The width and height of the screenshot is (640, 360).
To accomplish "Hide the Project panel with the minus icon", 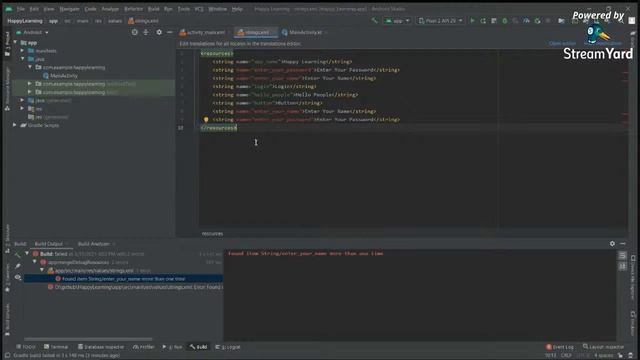I will tap(170, 32).
